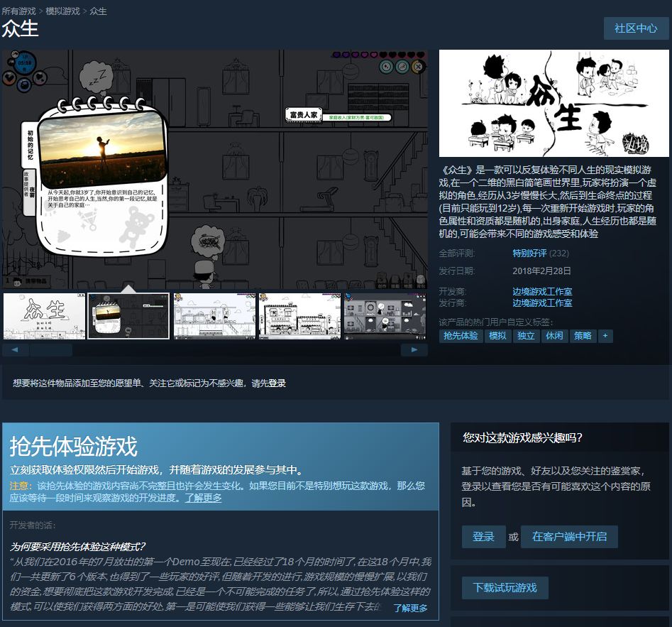Open 特别好评 reviews summary link
The height and width of the screenshot is (627, 672).
point(529,253)
